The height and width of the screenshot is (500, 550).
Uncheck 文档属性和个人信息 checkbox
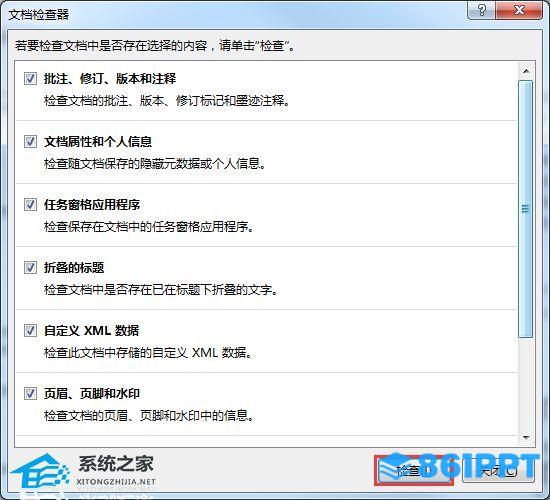click(x=30, y=142)
